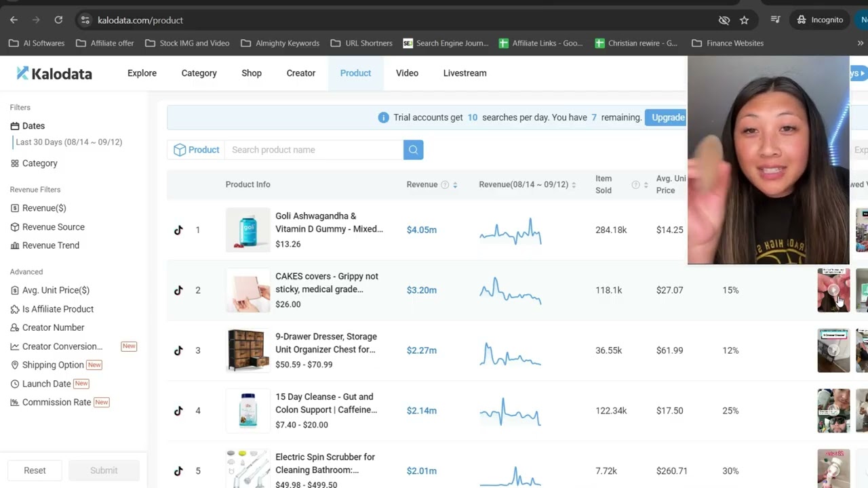Expand the Revenue Trend filter
The width and height of the screenshot is (868, 488).
pos(45,245)
